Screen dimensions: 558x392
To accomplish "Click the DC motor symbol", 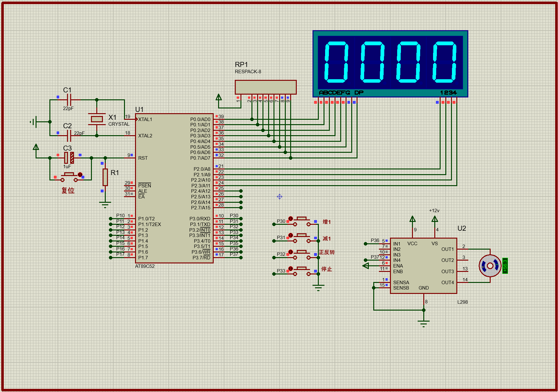I will (x=490, y=266).
